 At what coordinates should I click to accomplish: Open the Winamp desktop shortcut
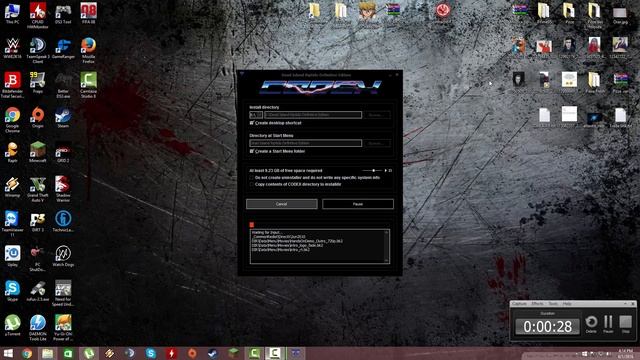(12, 186)
